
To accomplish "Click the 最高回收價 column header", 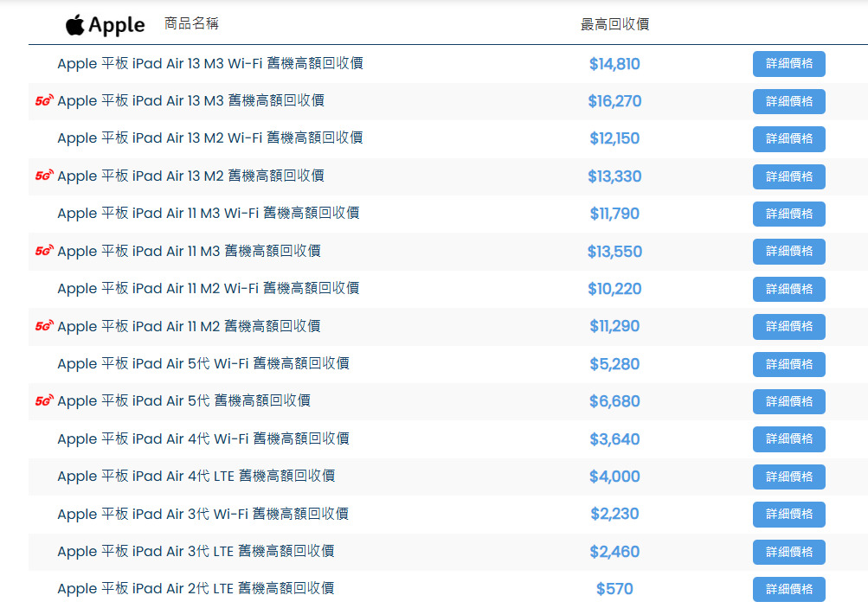I will [614, 24].
